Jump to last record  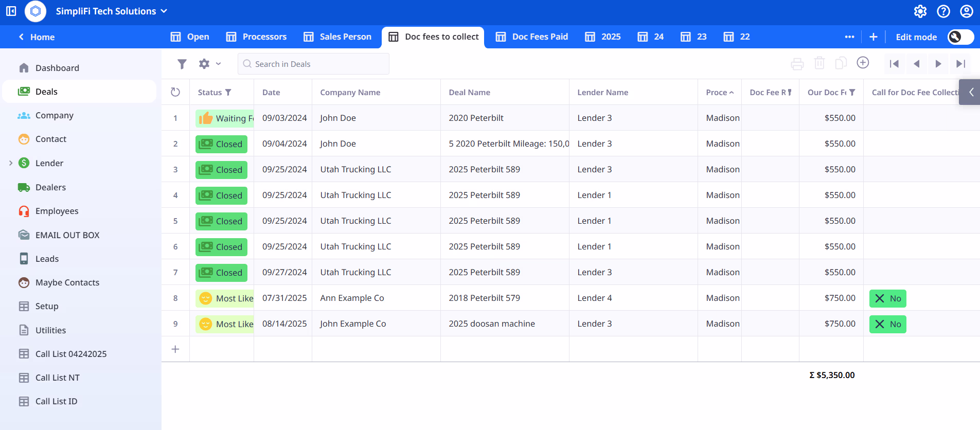(x=960, y=64)
